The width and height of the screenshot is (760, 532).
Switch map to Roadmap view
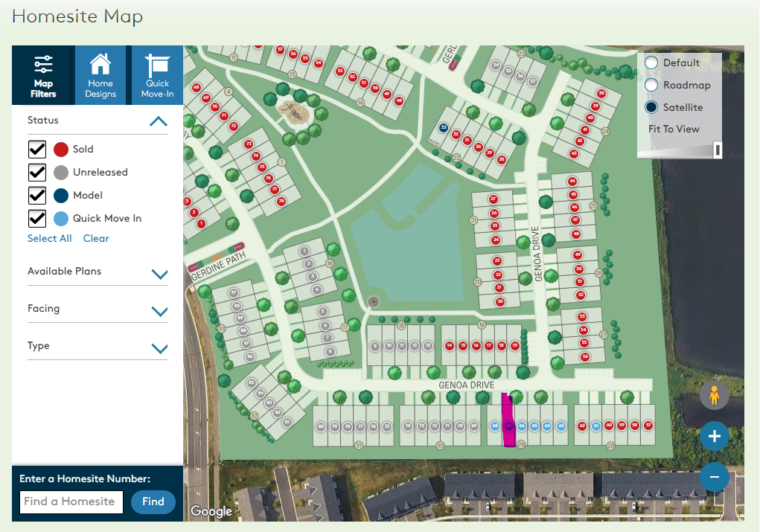(651, 85)
